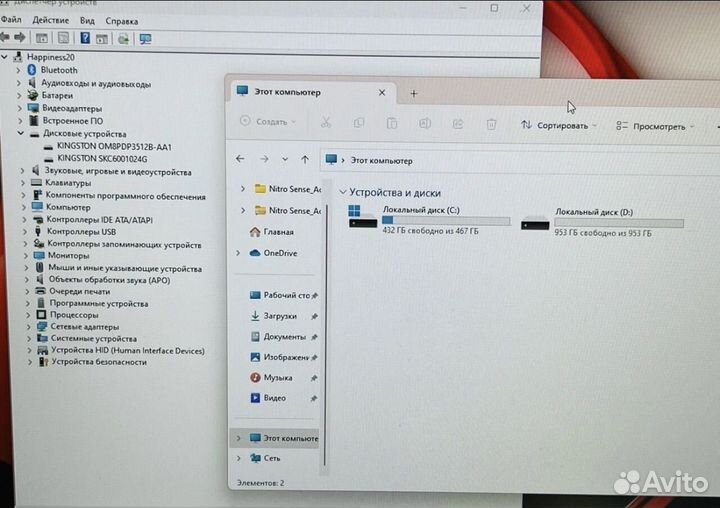Click the Rename icon in Explorer toolbar
The height and width of the screenshot is (508, 720).
425,124
